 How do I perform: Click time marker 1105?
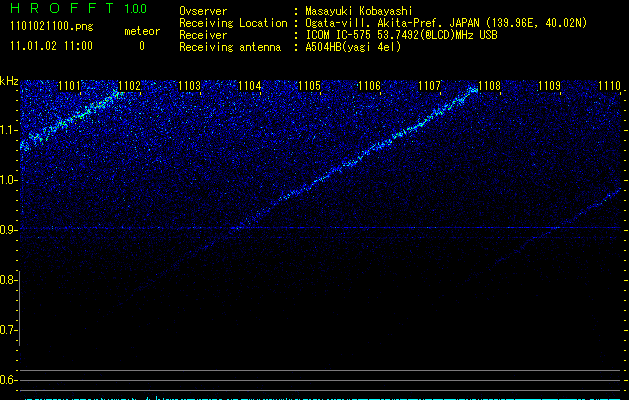pos(309,85)
